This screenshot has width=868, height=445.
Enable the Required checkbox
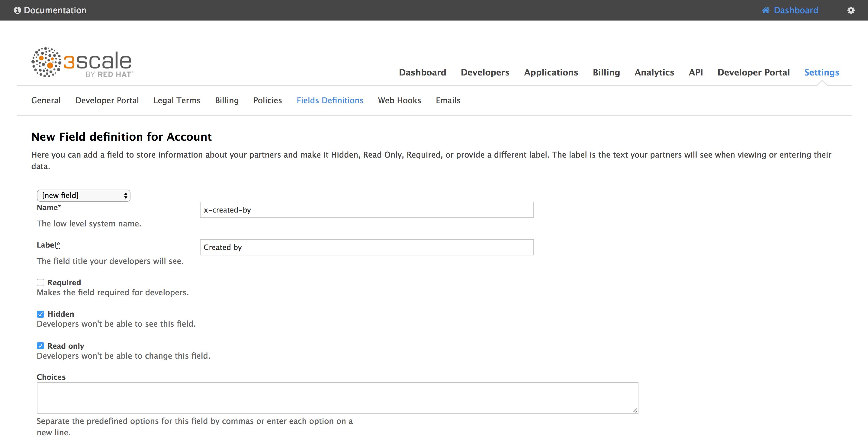(40, 282)
